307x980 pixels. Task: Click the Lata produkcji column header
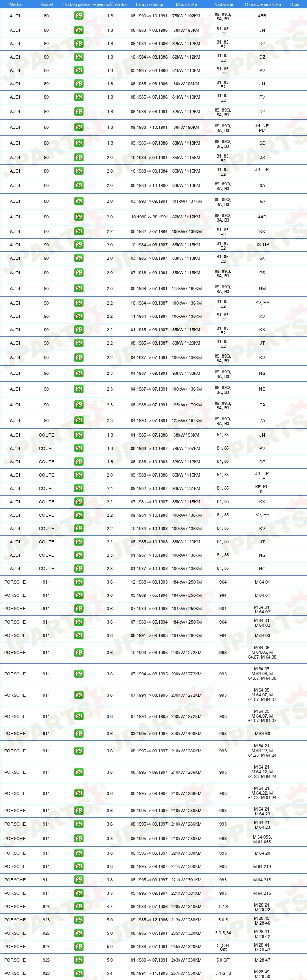point(149,4)
